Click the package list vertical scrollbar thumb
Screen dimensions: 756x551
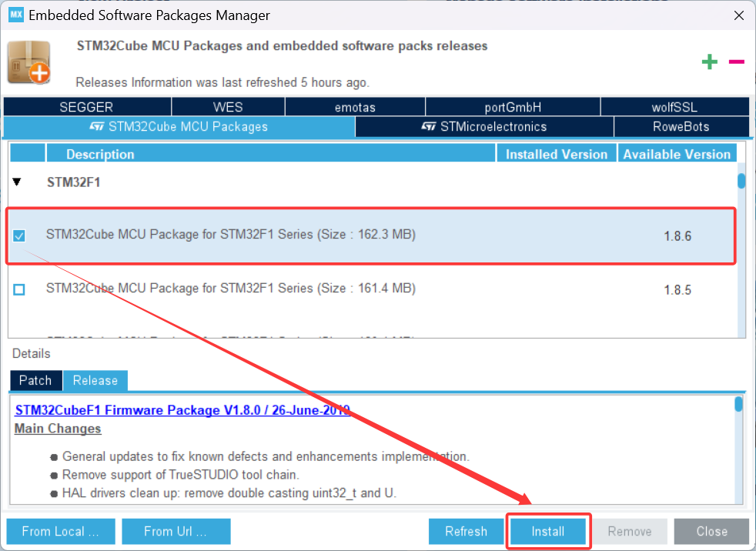pos(741,181)
